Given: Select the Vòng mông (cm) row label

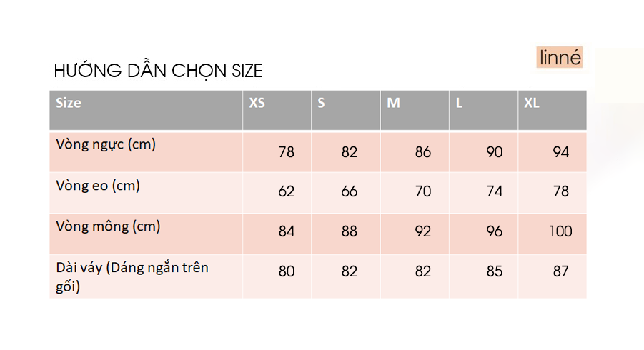Looking at the screenshot, I should pos(108,227).
